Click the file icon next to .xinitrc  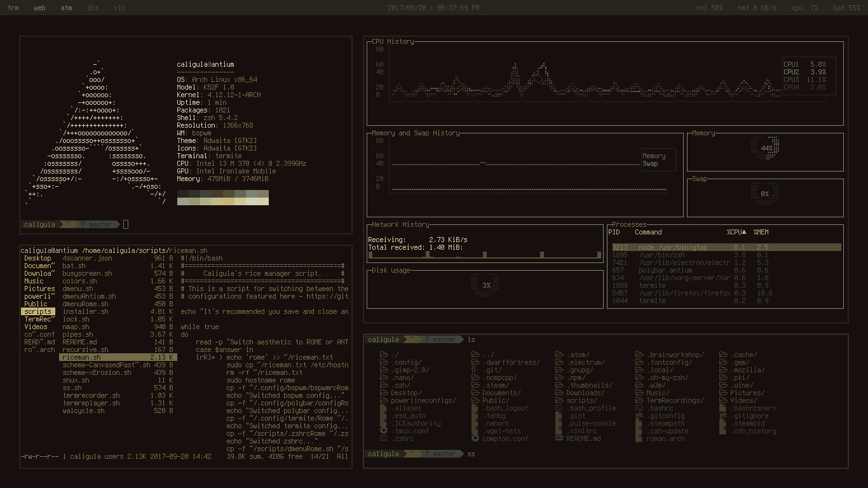click(559, 431)
